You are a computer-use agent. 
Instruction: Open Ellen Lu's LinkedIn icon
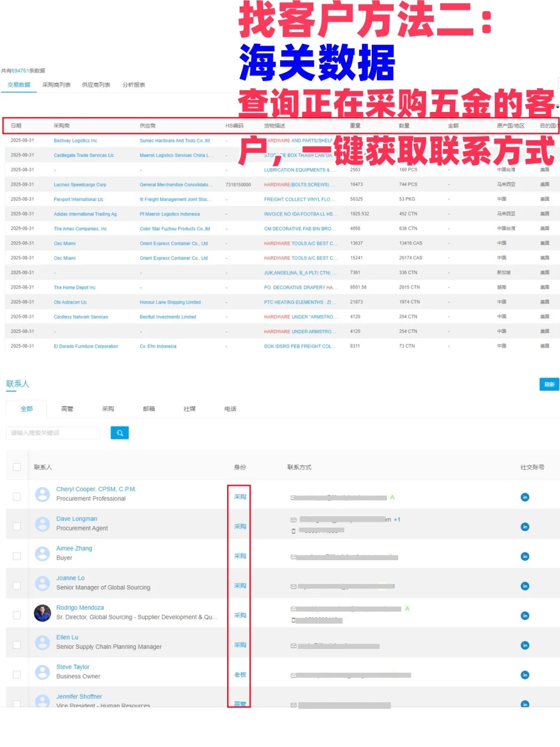[525, 645]
